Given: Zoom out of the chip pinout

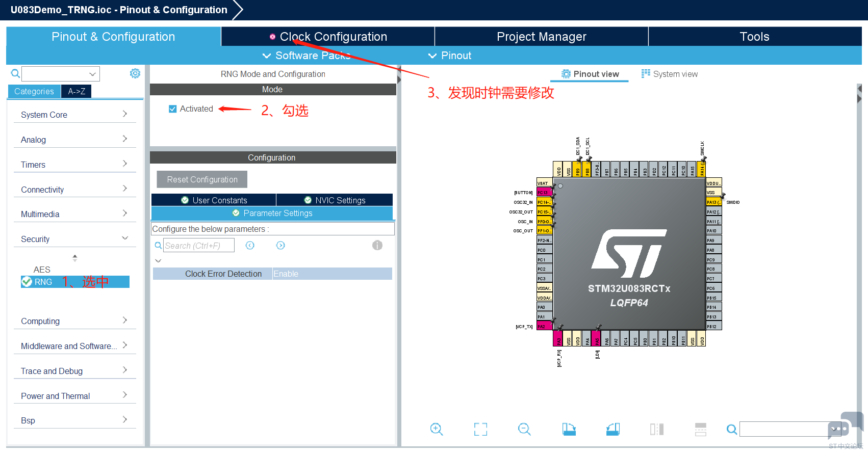Looking at the screenshot, I should 524,429.
